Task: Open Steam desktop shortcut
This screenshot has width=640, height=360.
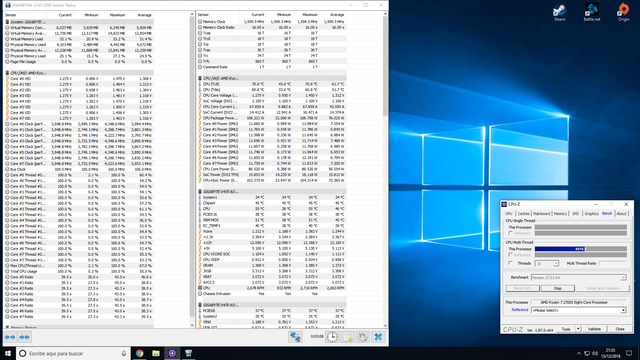Action: point(560,12)
